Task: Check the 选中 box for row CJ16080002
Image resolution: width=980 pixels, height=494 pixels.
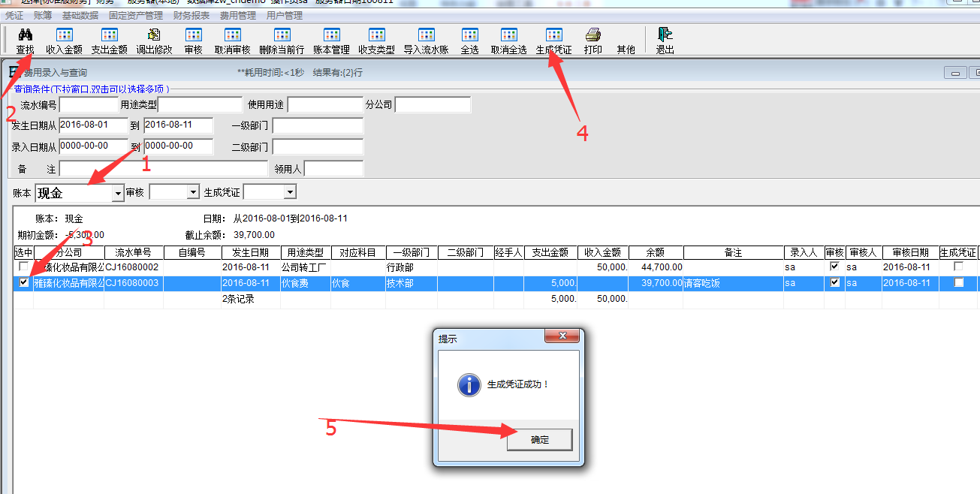Action: pos(24,267)
